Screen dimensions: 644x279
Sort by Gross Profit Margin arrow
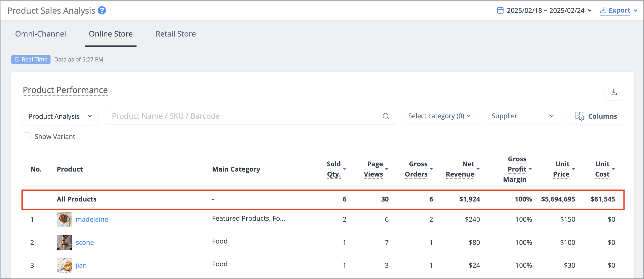click(x=530, y=169)
